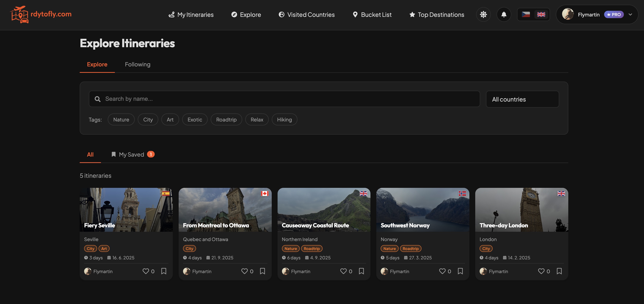Switch to the Following tab
This screenshot has height=304, width=644.
(138, 64)
